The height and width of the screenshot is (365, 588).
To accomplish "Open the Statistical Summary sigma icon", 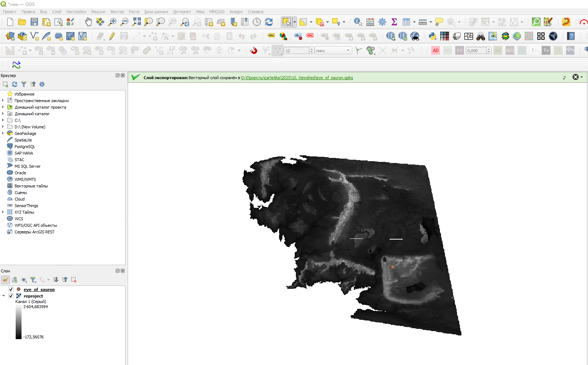I will (394, 22).
